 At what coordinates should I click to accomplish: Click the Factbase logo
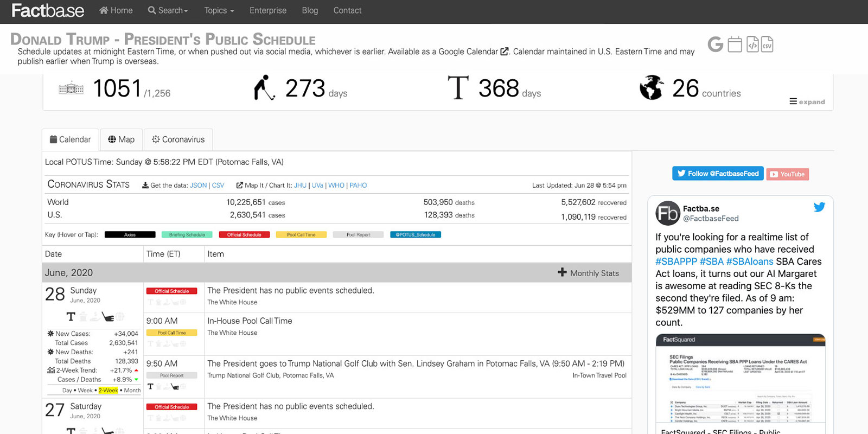click(48, 11)
